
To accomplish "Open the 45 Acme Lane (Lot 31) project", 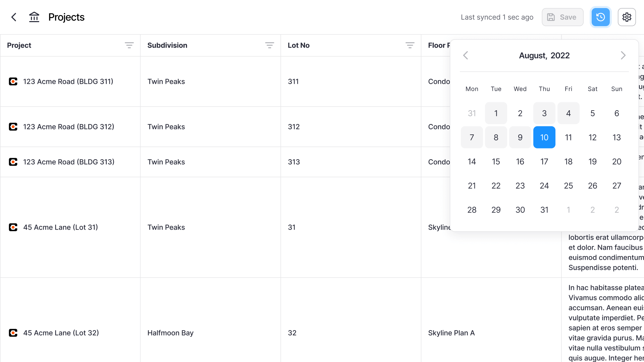I will click(x=60, y=227).
